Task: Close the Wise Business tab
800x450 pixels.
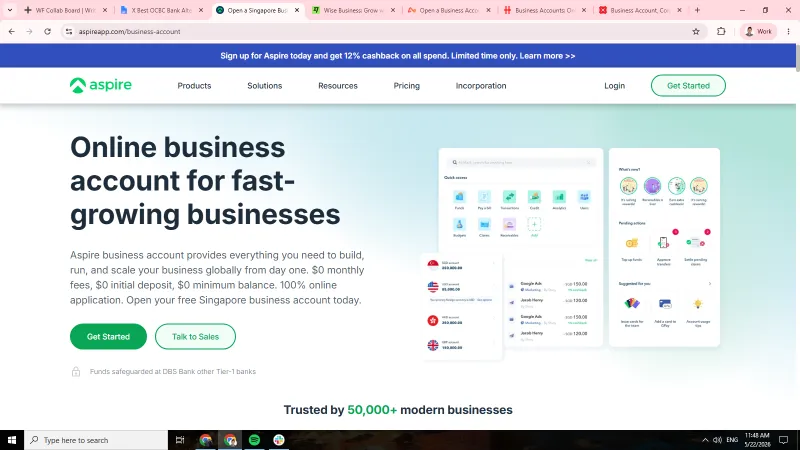Action: (x=393, y=10)
